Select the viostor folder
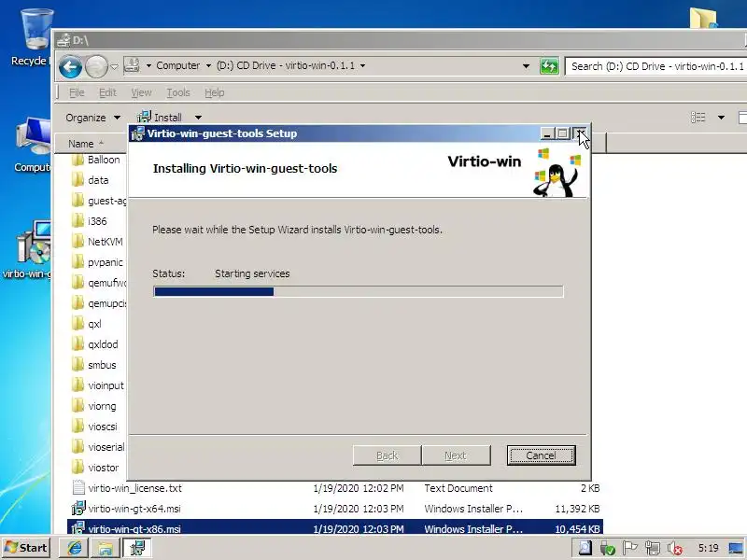 point(94,468)
